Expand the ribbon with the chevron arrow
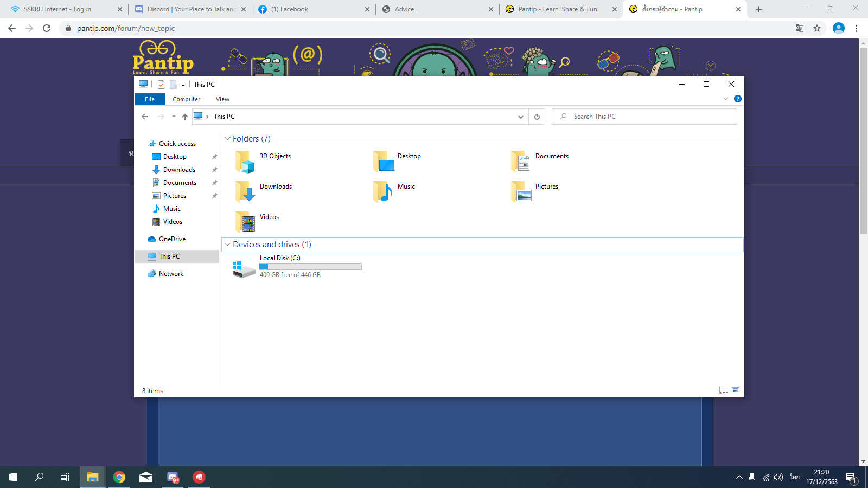Viewport: 868px width, 488px height. 725,99
